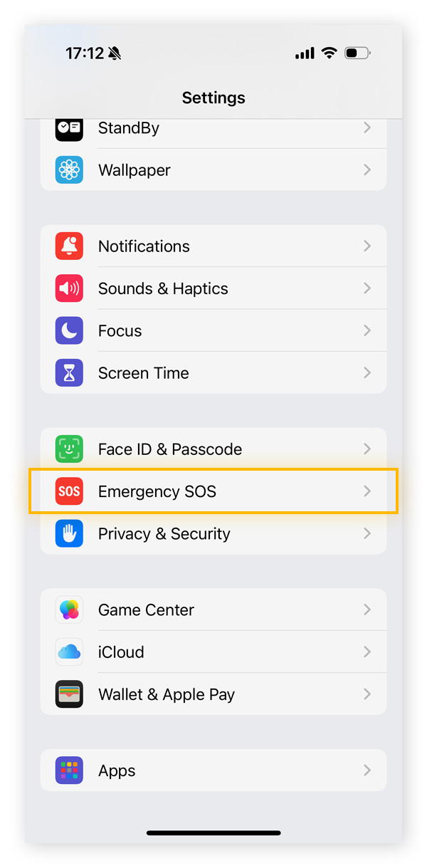Expand Wallet & Apple Pay via its chevron
The image size is (427, 868).
(367, 694)
